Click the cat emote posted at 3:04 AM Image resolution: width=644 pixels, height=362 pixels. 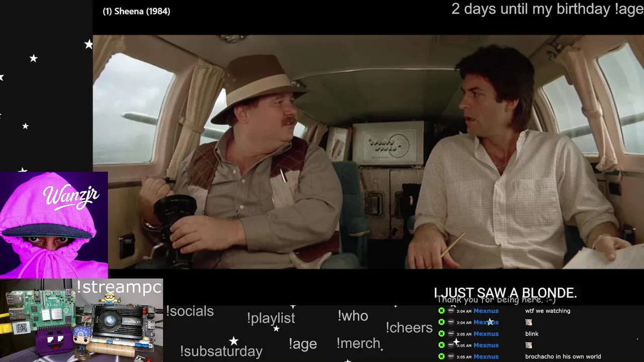tap(528, 322)
